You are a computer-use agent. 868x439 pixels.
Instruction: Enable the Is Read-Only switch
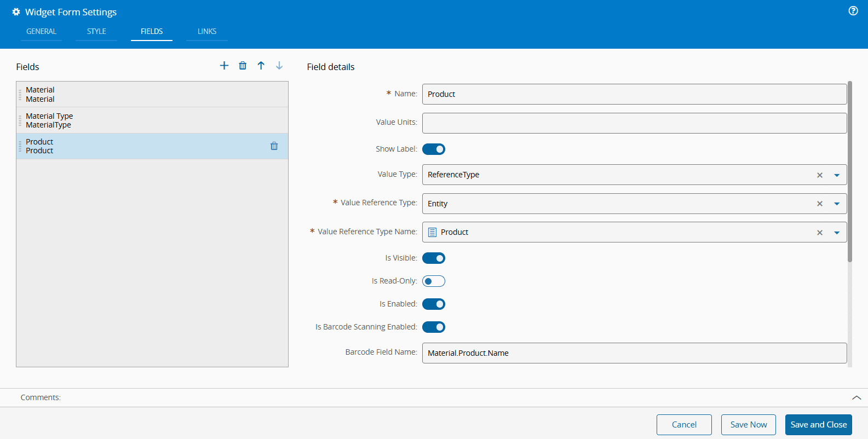434,281
